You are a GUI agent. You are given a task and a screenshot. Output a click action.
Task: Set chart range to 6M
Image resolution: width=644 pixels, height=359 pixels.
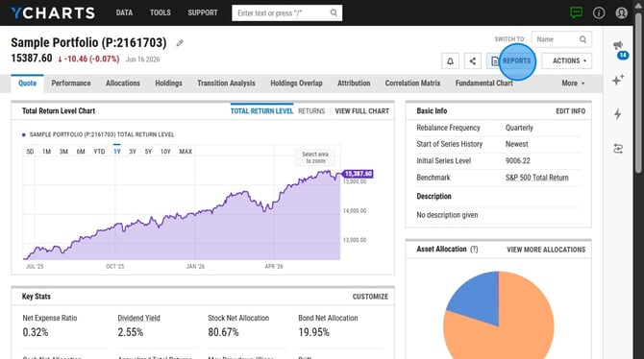point(81,152)
